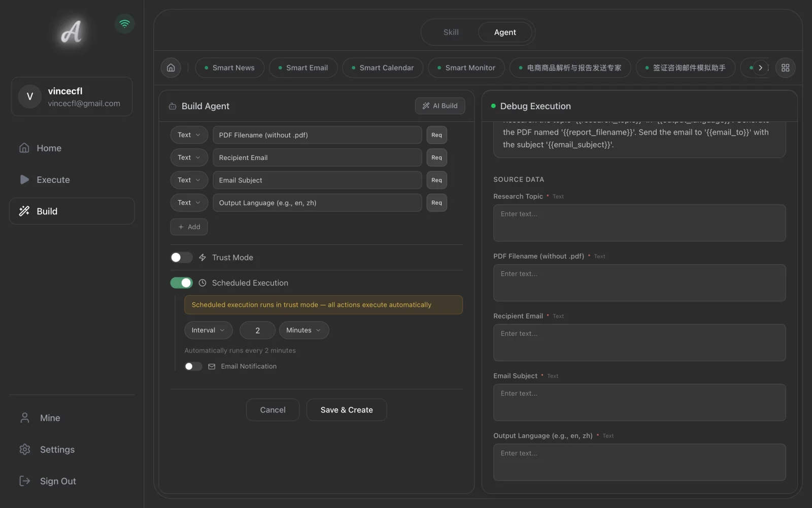Select the 签证咨询邮件模拟助手 agent tab
This screenshot has width=812, height=508.
tap(686, 68)
